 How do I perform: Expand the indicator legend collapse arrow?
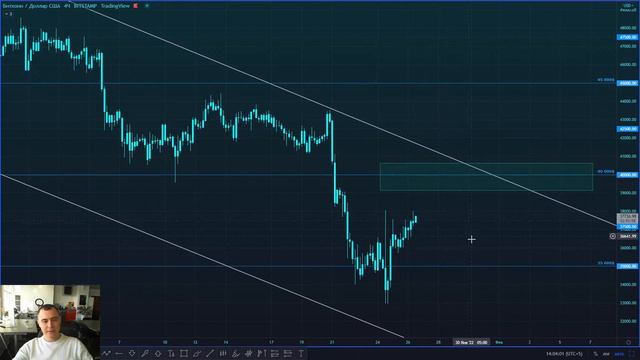pyautogui.click(x=7, y=14)
